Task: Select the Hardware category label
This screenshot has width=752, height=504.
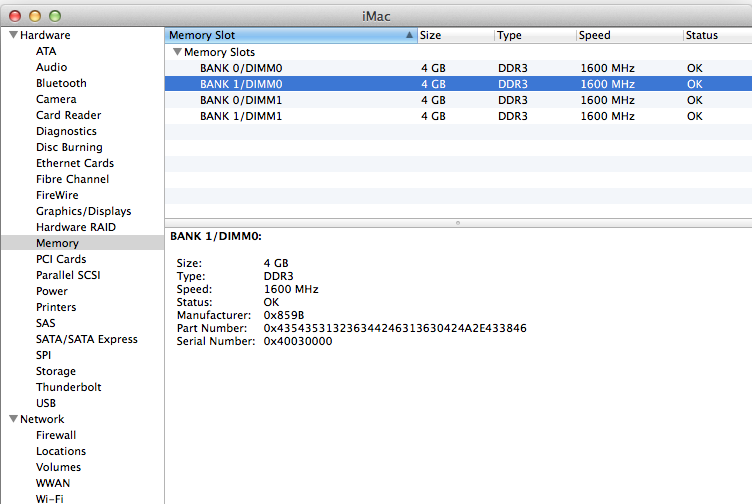Action: coord(45,35)
